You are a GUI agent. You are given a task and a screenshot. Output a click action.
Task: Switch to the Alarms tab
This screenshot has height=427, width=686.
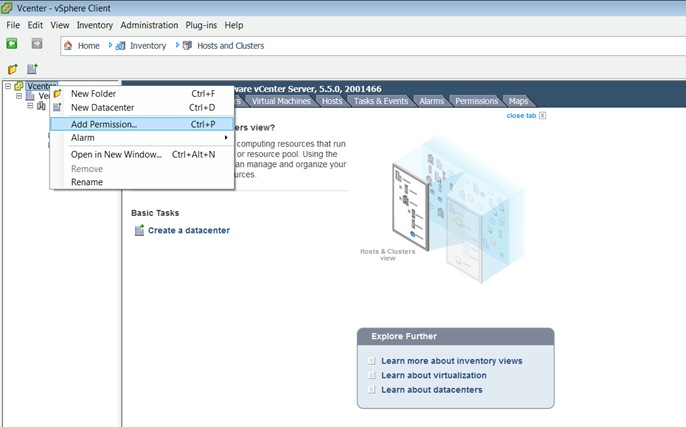431,101
